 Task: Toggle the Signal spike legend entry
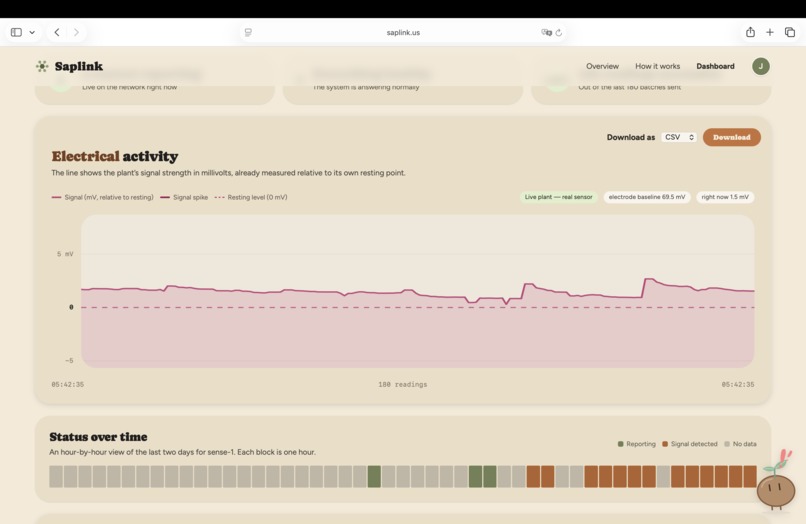point(184,197)
